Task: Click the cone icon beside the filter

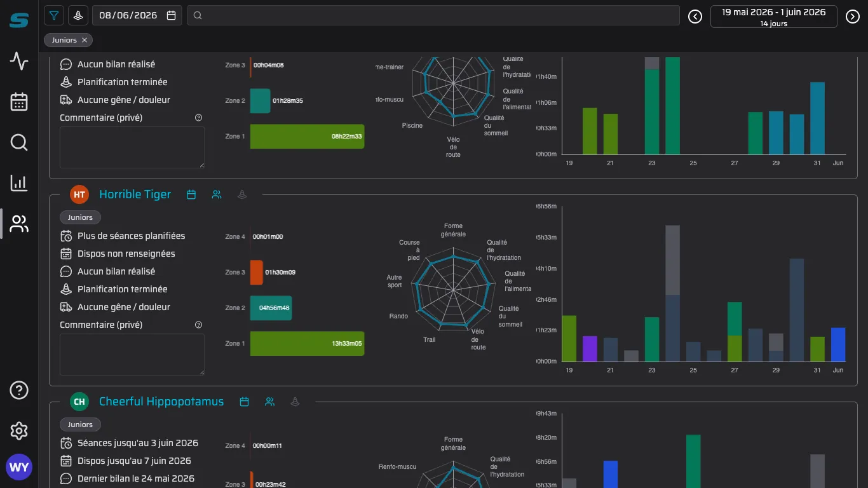Action: point(78,15)
